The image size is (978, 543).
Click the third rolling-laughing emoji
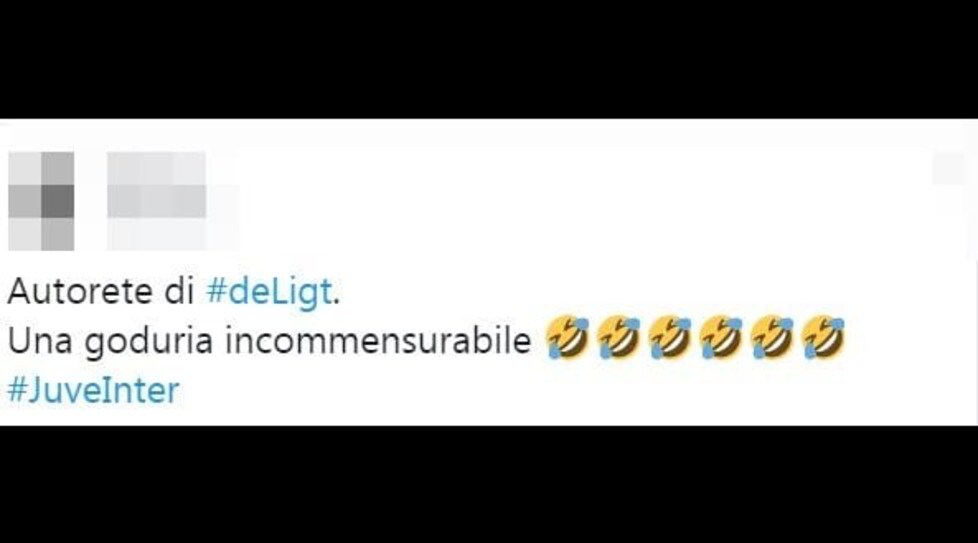click(x=669, y=338)
